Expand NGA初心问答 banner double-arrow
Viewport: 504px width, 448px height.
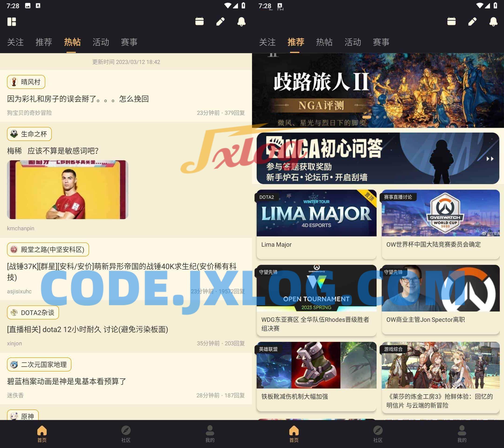click(490, 159)
